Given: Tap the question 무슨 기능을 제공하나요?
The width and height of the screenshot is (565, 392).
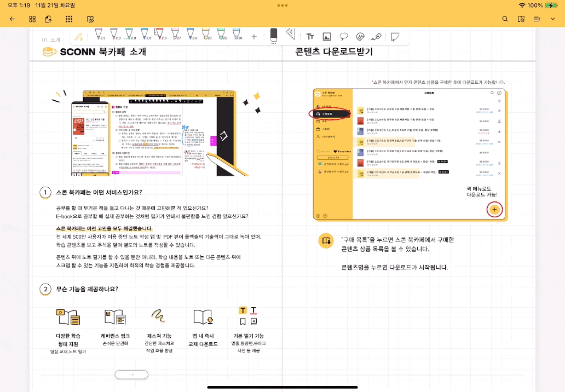Looking at the screenshot, I should point(87,289).
